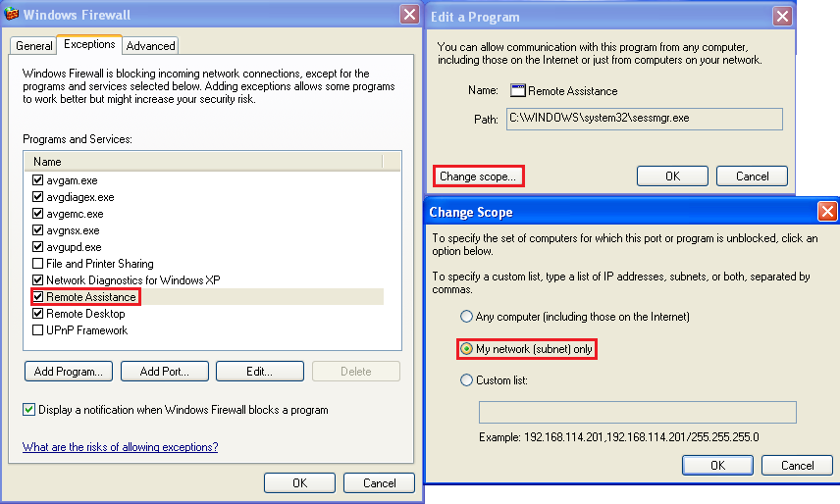The width and height of the screenshot is (840, 504).
Task: Click the Delete button
Action: (355, 372)
